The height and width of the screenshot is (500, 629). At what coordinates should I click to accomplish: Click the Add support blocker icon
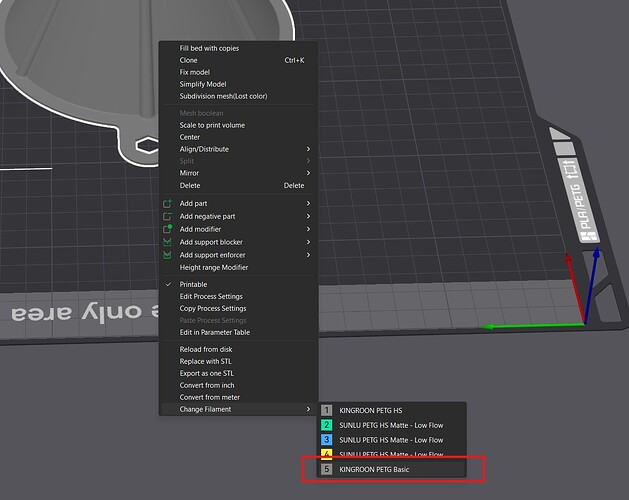(x=168, y=242)
